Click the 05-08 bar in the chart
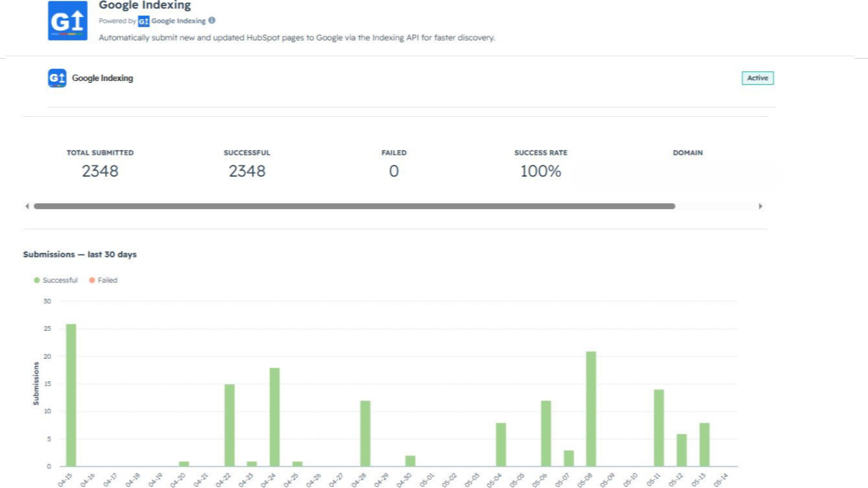The image size is (868, 488). [591, 409]
